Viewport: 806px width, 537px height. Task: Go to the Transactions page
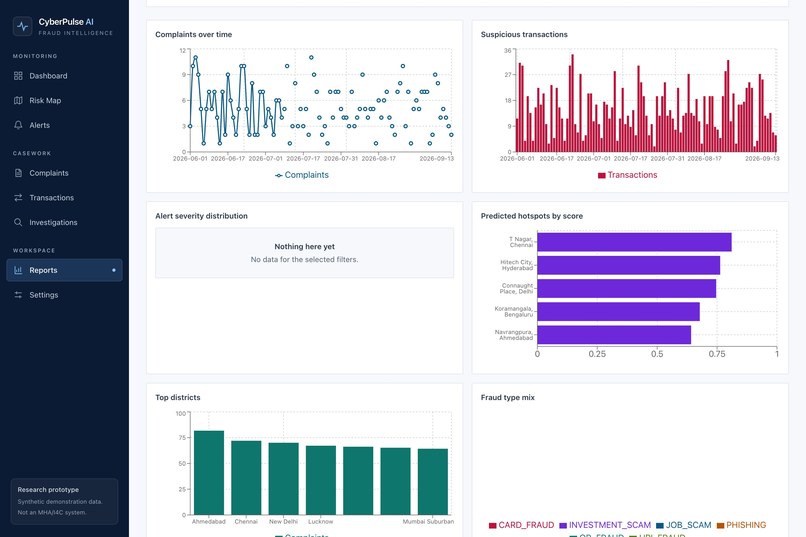click(64, 198)
